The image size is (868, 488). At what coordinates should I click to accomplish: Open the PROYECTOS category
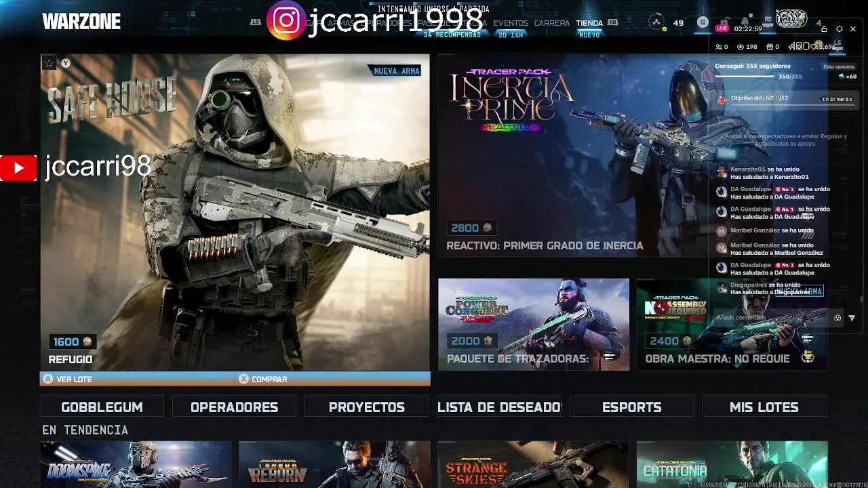367,407
